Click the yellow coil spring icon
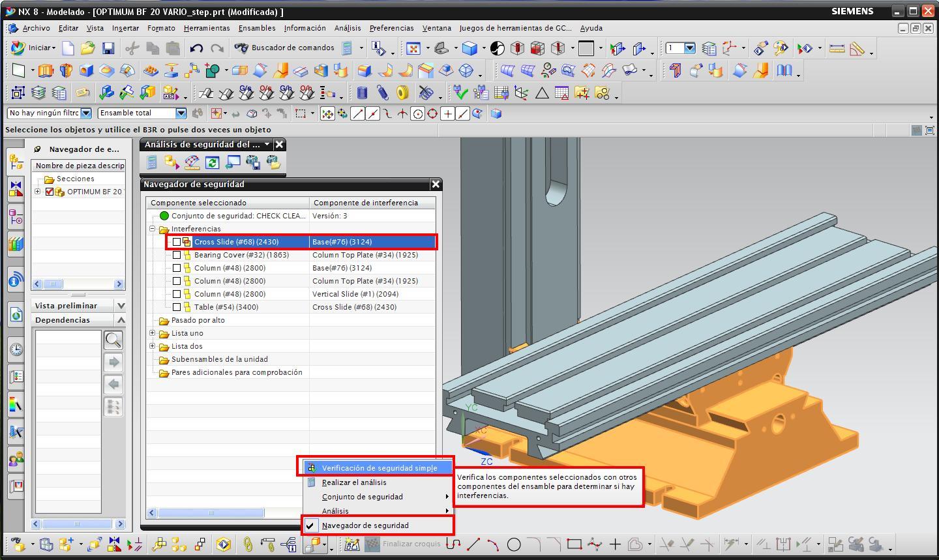The height and width of the screenshot is (560, 939). (403, 93)
